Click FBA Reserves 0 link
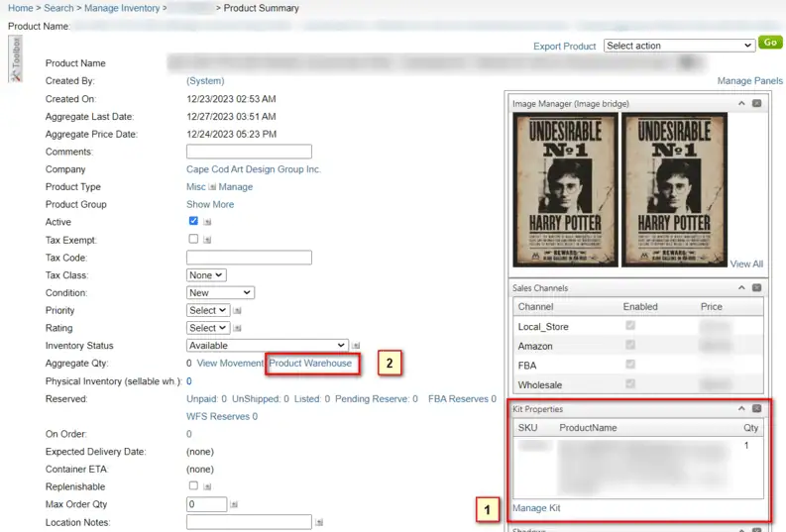This screenshot has width=786, height=532. click(x=462, y=398)
